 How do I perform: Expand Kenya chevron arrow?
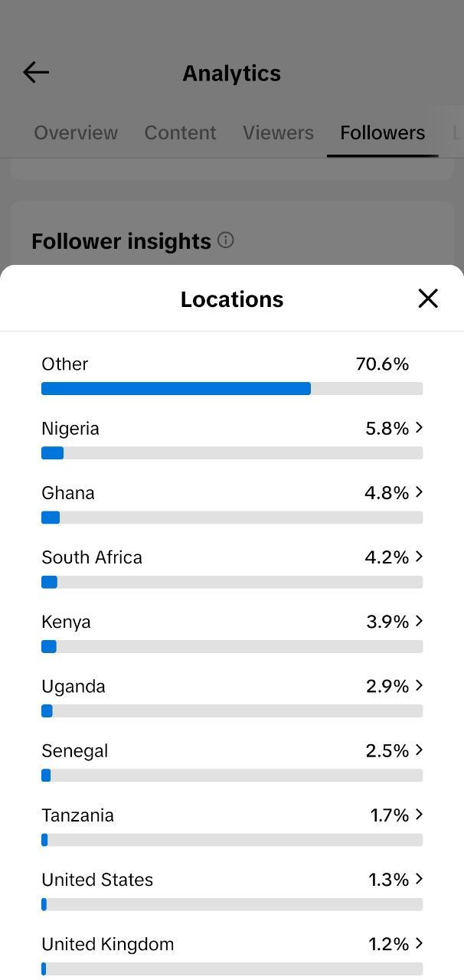419,621
